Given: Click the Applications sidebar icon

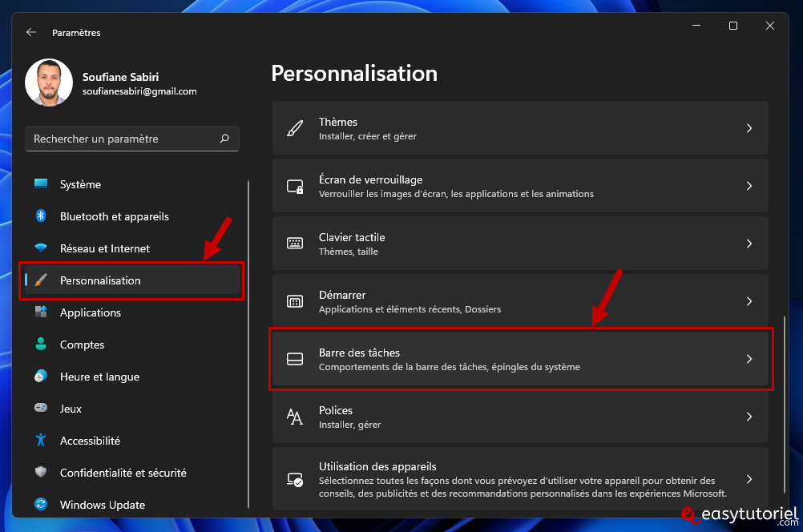Looking at the screenshot, I should click(41, 312).
